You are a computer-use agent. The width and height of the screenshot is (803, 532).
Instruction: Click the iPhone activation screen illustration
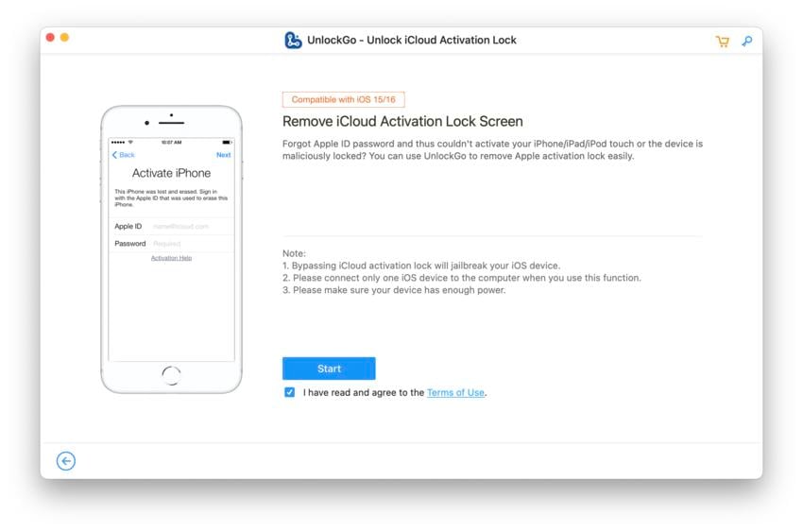tap(172, 249)
